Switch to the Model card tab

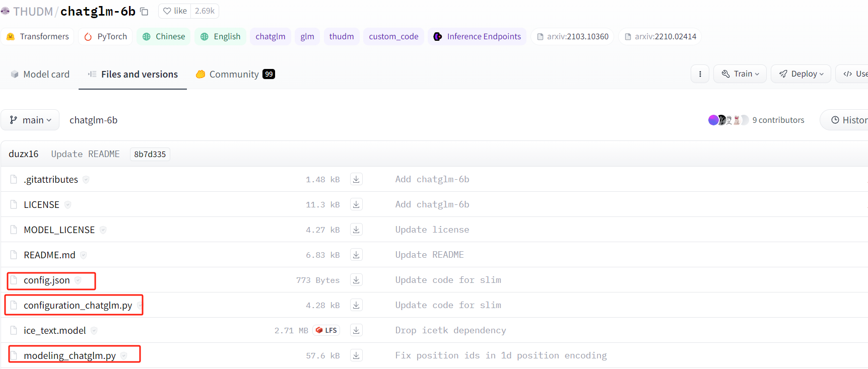pyautogui.click(x=40, y=74)
